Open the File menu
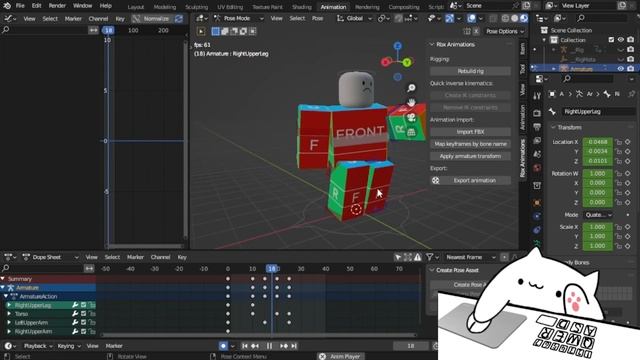 tap(20, 6)
